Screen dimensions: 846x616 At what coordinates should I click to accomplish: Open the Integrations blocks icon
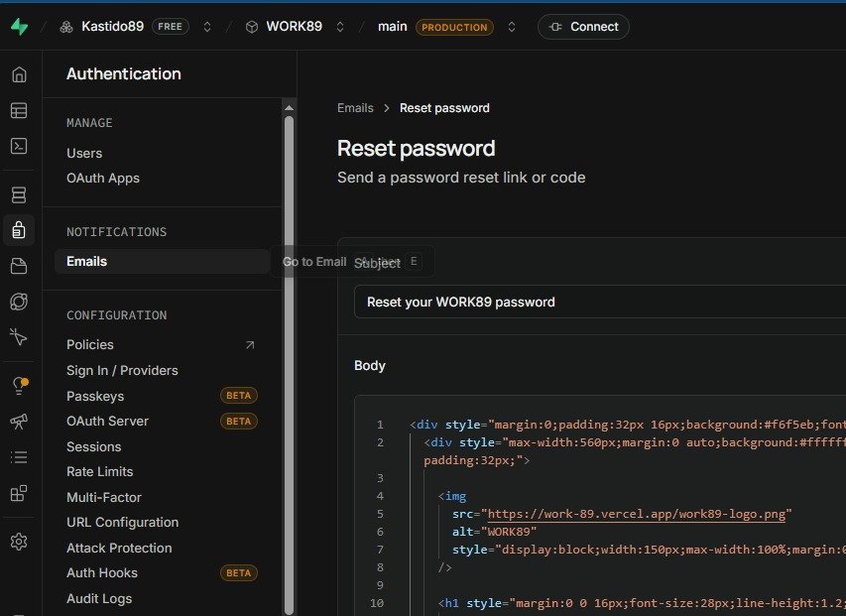[x=19, y=493]
